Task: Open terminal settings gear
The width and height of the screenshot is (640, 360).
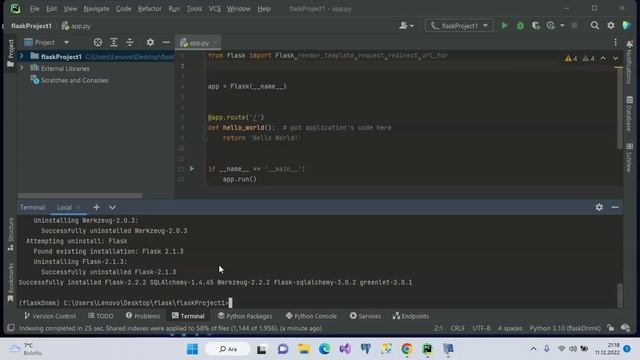Action: (599, 207)
